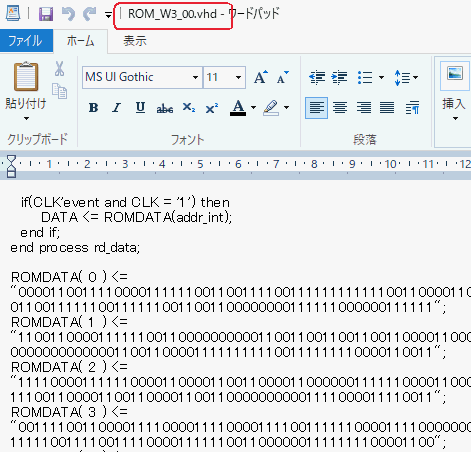This screenshot has height=452, width=471.
Task: Switch to the 表示 tab
Action: point(135,41)
